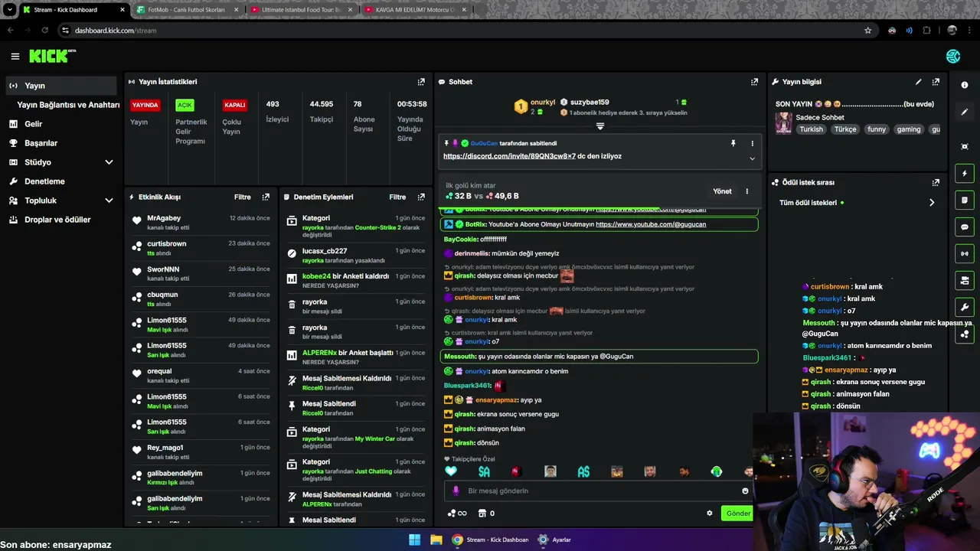Open File Explorer from the taskbar
This screenshot has height=551, width=980.
coord(436,540)
